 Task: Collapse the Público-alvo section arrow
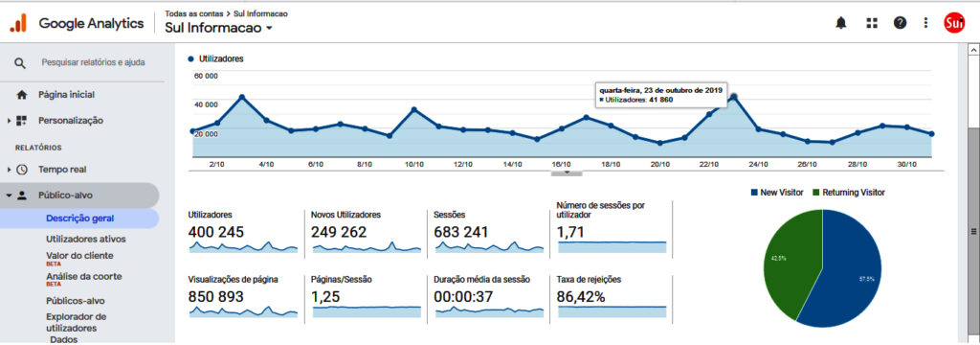pos(10,195)
